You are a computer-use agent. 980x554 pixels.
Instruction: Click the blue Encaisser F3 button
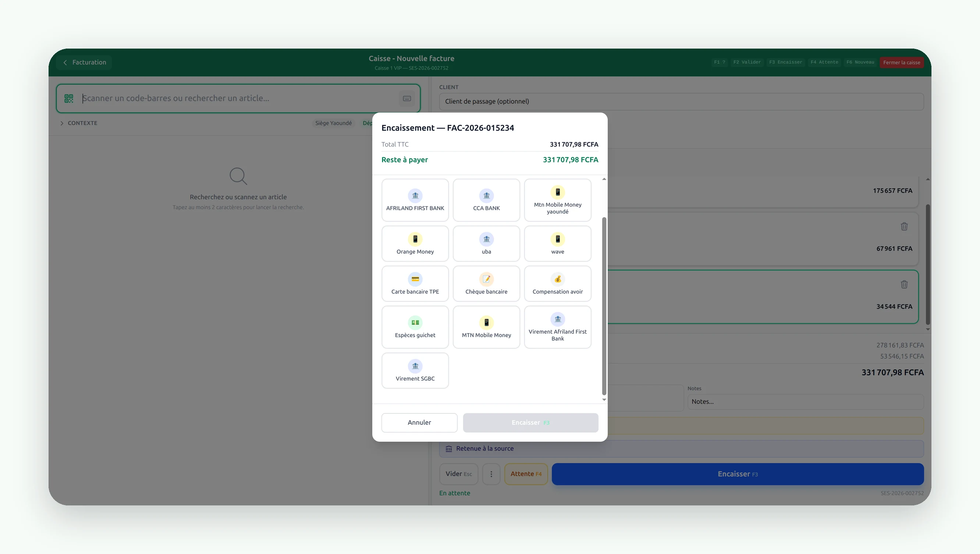tap(737, 474)
